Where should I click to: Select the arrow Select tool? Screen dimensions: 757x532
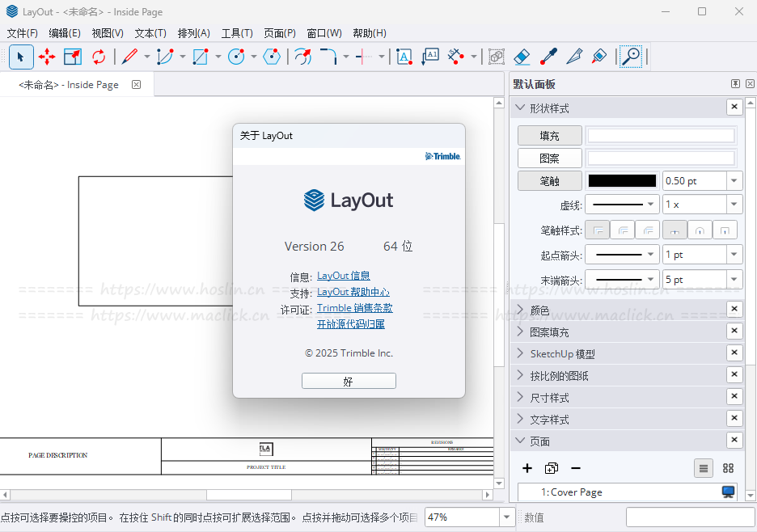point(21,57)
